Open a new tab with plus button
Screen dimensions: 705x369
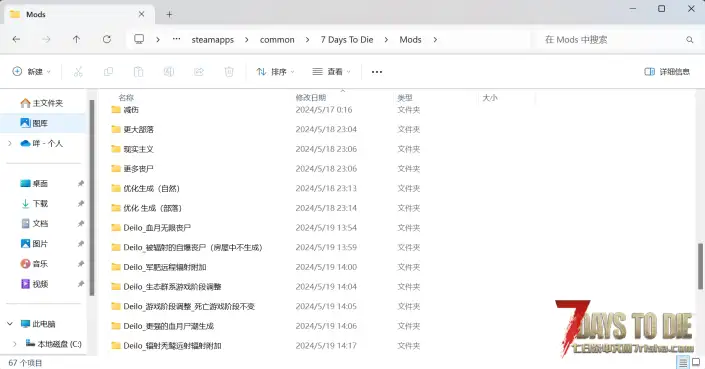pos(169,14)
